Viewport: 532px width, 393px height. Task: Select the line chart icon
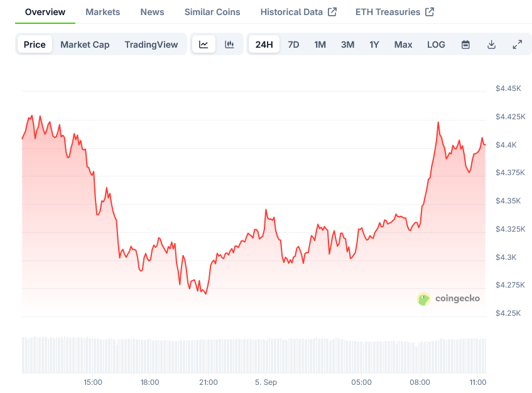point(204,45)
